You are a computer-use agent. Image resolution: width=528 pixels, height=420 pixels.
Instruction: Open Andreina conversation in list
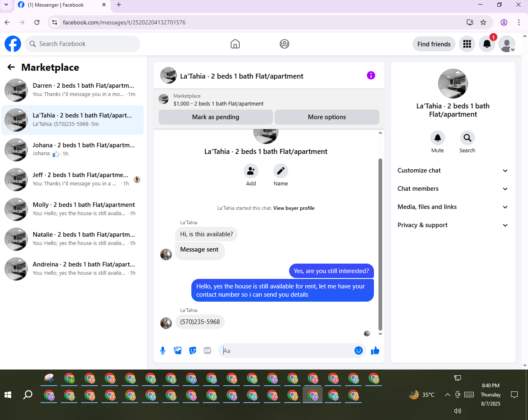[x=72, y=269]
